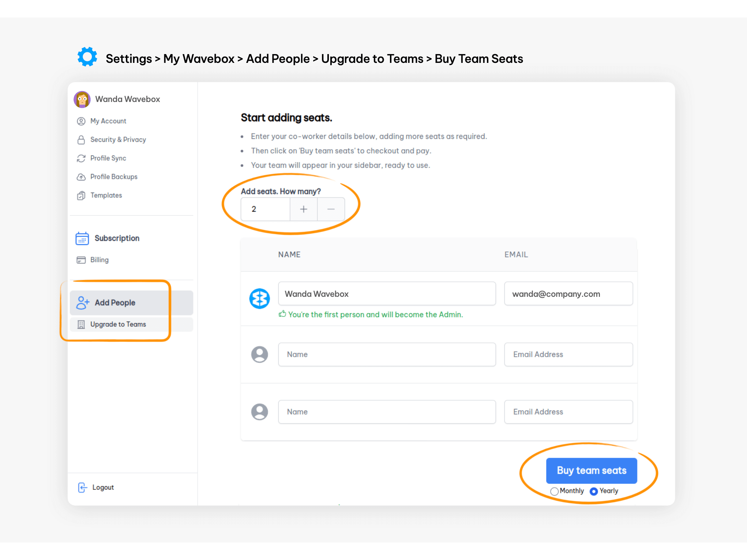Open My Account settings page
This screenshot has width=747, height=560.
pos(108,121)
